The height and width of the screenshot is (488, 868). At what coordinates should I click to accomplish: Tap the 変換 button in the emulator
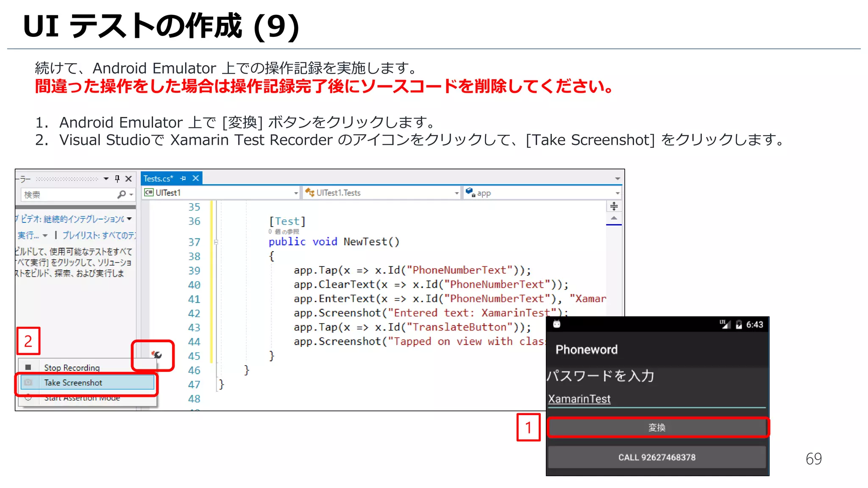point(657,427)
